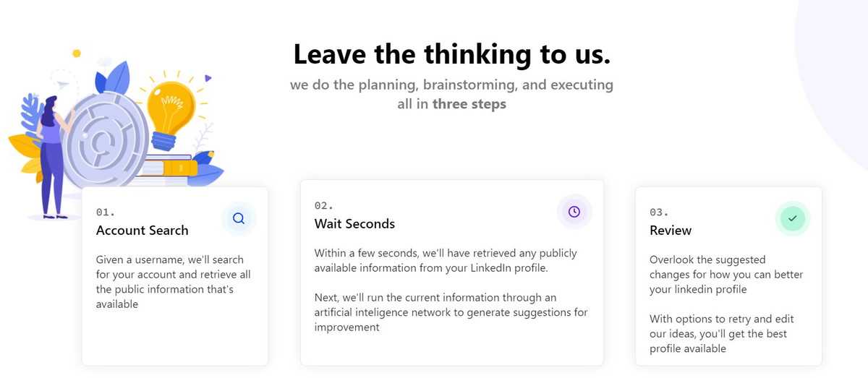Select the Review card heading
The width and height of the screenshot is (868, 378).
point(671,231)
